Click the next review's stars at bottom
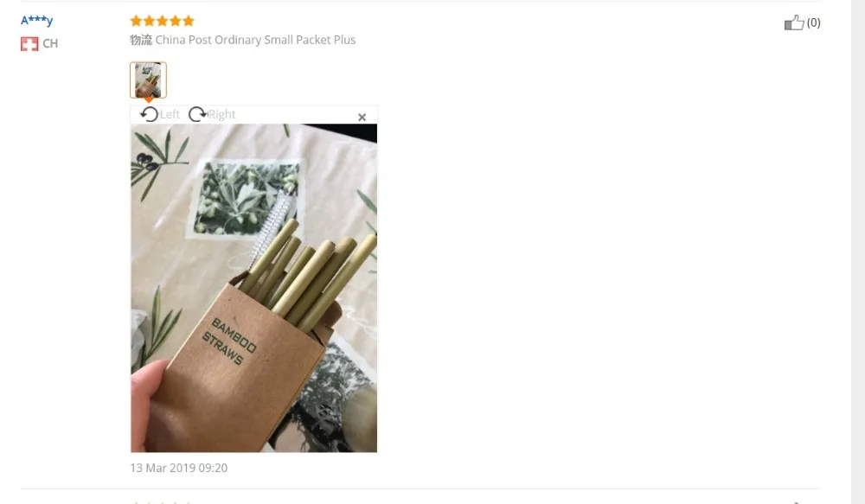This screenshot has height=504, width=865. (x=163, y=502)
